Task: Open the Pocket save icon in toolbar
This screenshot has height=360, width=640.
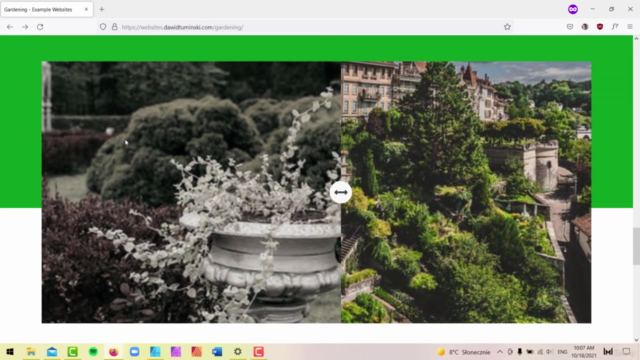Action: pyautogui.click(x=570, y=27)
